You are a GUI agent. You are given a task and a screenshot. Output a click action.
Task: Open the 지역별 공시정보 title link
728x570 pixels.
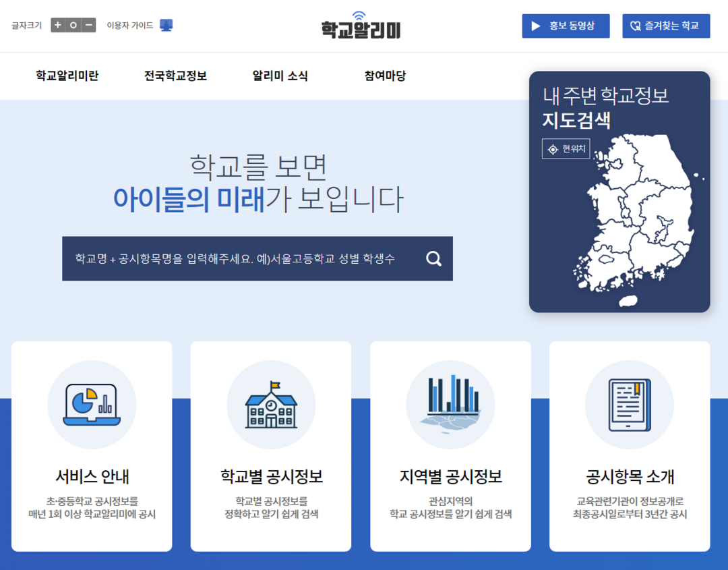(450, 477)
